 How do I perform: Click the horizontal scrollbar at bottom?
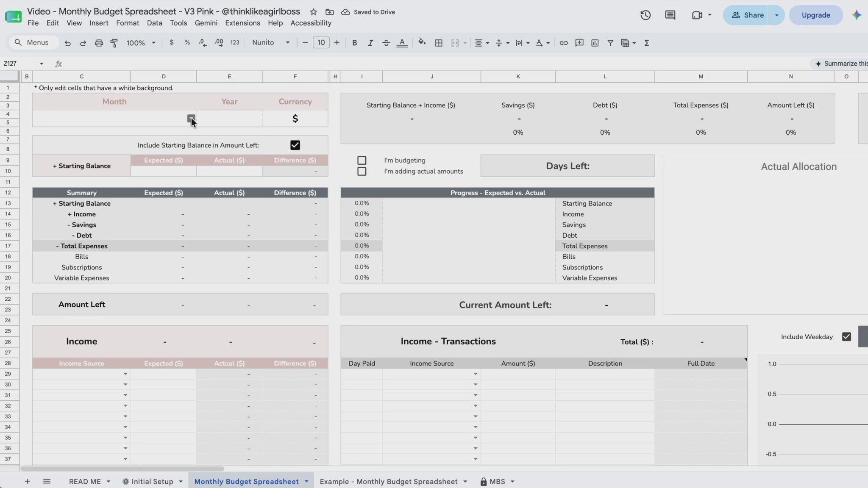(122, 469)
